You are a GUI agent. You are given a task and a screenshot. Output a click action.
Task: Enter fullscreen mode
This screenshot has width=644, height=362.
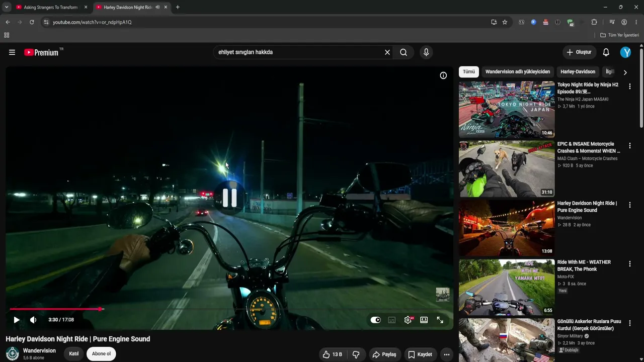click(440, 320)
